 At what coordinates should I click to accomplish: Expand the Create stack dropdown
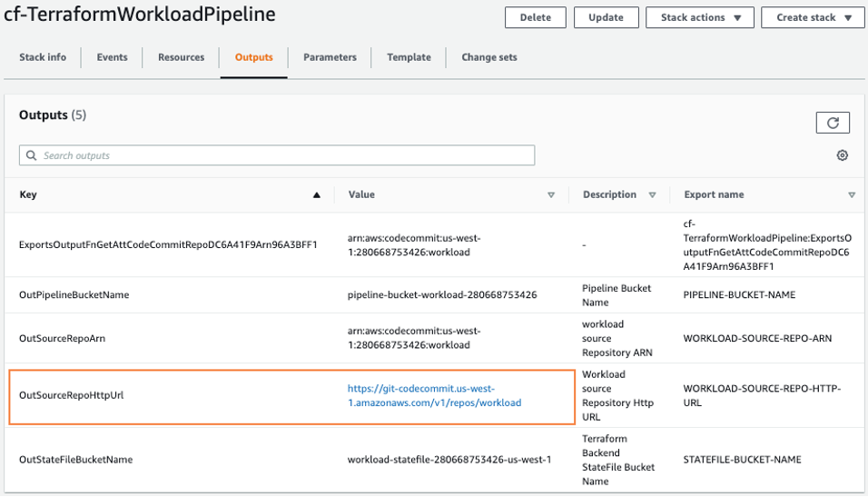coord(813,17)
